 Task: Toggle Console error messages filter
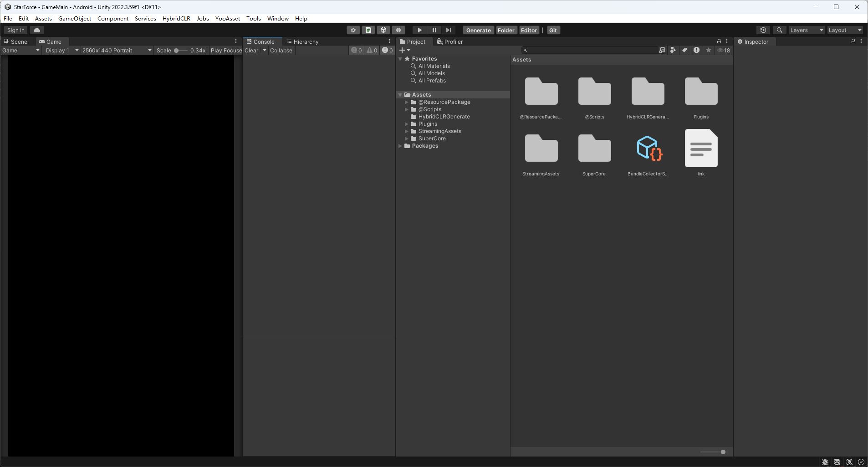[388, 51]
